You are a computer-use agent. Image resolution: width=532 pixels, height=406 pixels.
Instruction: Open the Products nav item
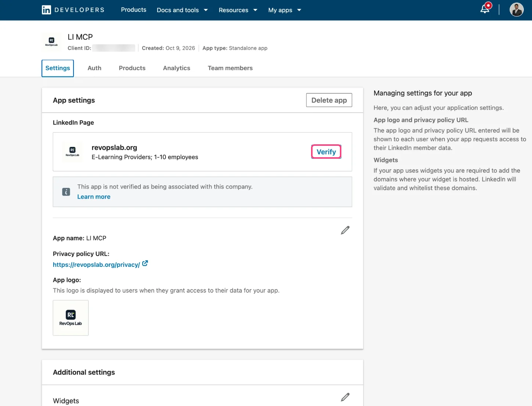click(134, 10)
